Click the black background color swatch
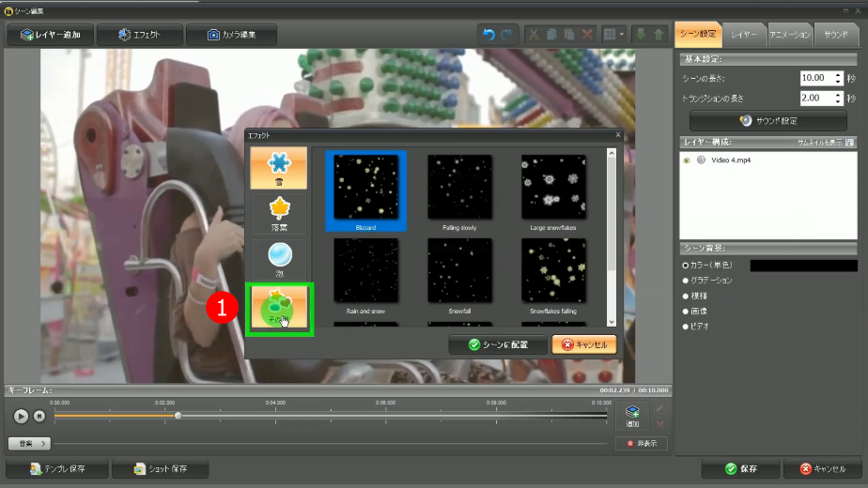 tap(803, 266)
